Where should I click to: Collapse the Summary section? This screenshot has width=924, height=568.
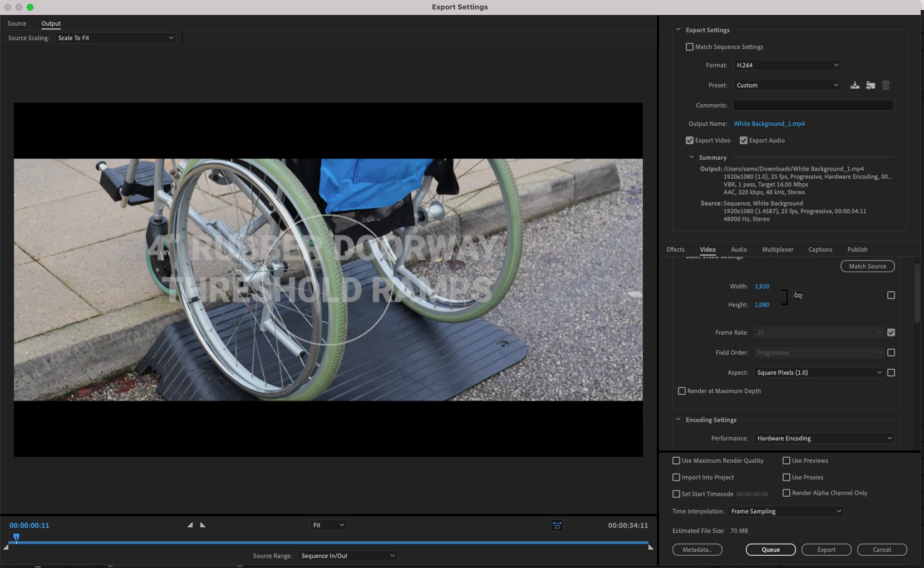(x=691, y=158)
